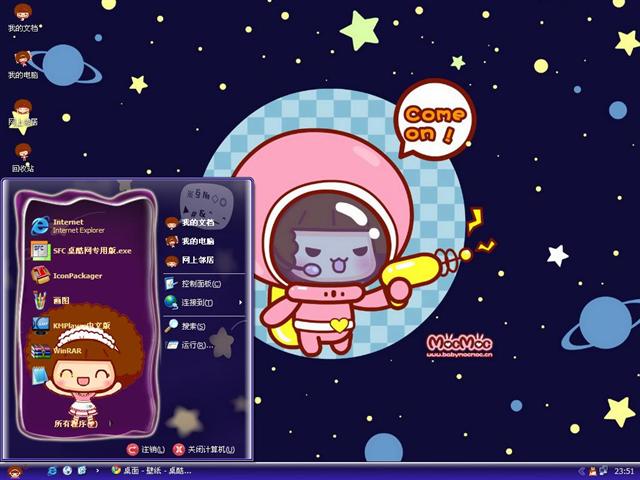640x480 pixels.
Task: Click the start button on taskbar
Action: tap(15, 472)
